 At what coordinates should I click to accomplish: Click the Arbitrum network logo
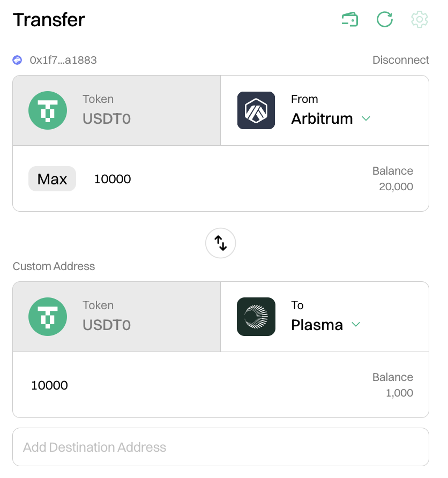click(256, 110)
